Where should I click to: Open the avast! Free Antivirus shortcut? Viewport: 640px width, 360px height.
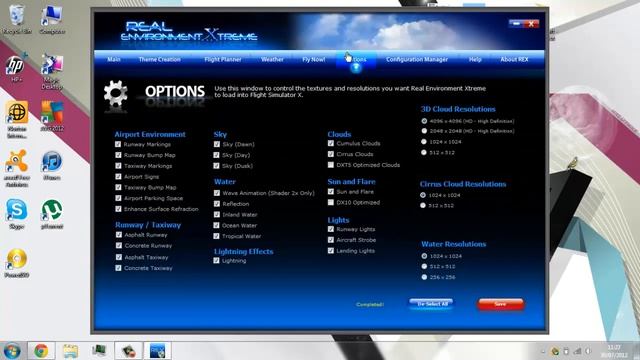tap(17, 168)
